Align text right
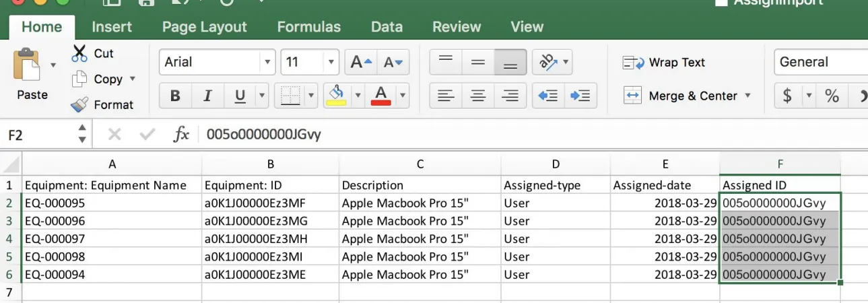Image resolution: width=868 pixels, height=303 pixels. coord(510,96)
